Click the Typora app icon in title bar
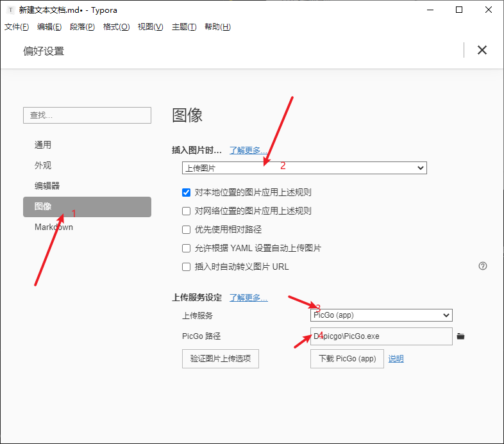 [11, 10]
